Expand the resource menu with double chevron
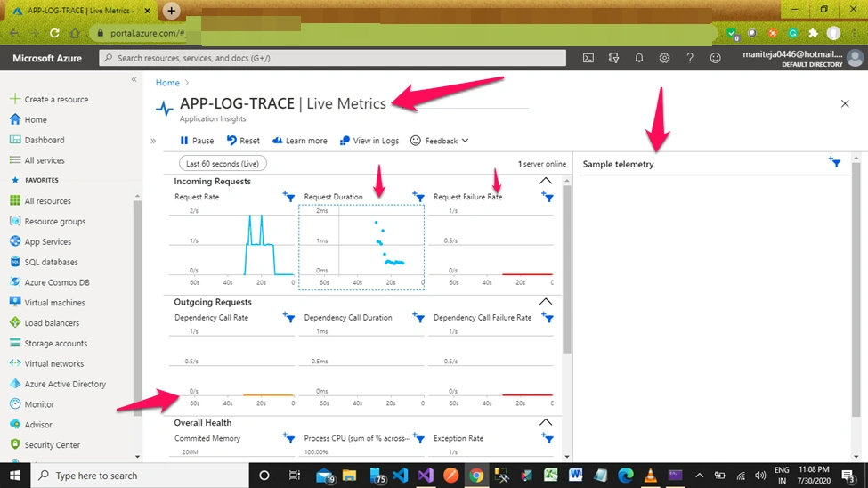This screenshot has width=868, height=488. [153, 141]
